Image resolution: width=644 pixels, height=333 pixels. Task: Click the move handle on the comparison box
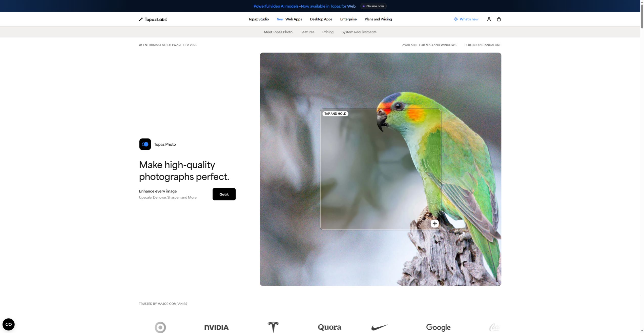[x=434, y=224]
